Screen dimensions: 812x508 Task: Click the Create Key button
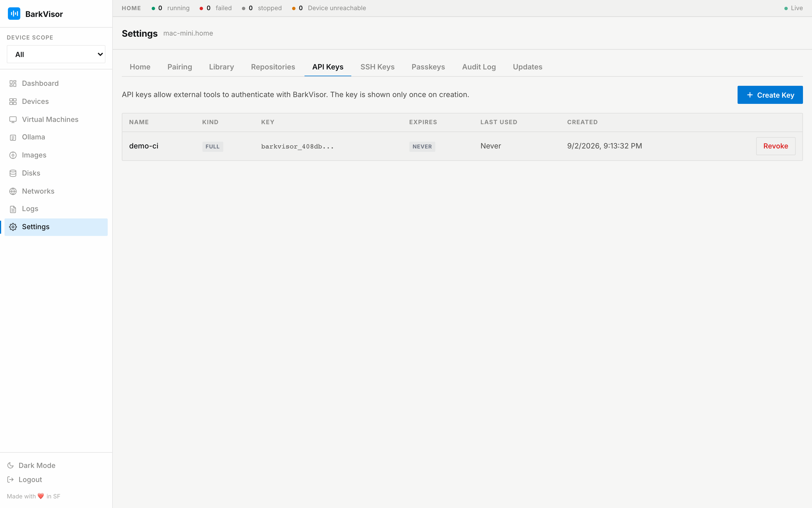[x=770, y=95]
